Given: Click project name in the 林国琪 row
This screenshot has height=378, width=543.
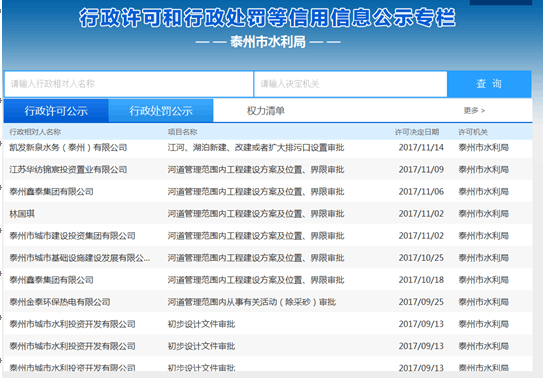Looking at the screenshot, I should [256, 214].
